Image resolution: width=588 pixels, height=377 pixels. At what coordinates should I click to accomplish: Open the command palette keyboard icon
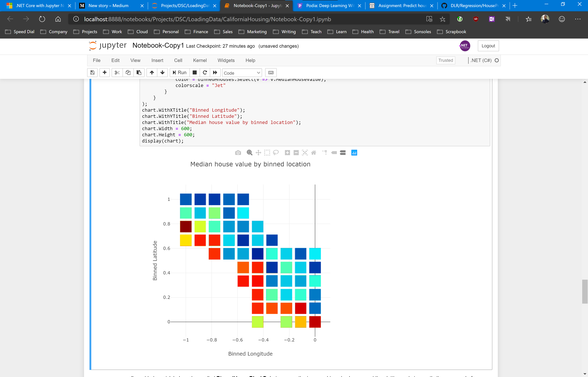coord(271,72)
